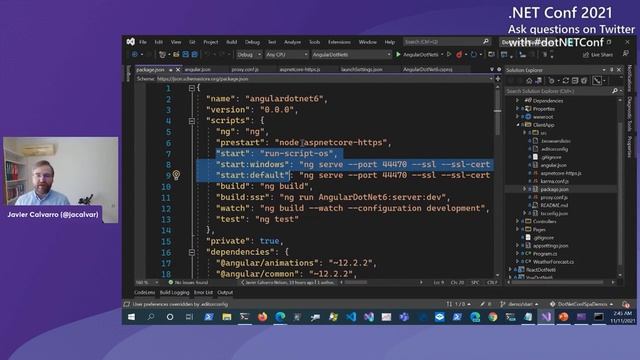Click the No issues found indicator

coord(188,282)
